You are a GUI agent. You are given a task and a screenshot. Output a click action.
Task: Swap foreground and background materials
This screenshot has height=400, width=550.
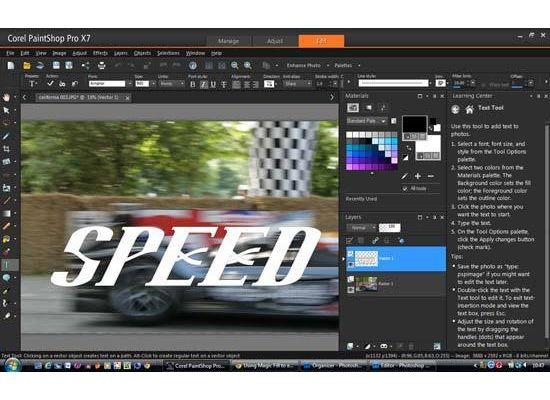[408, 148]
